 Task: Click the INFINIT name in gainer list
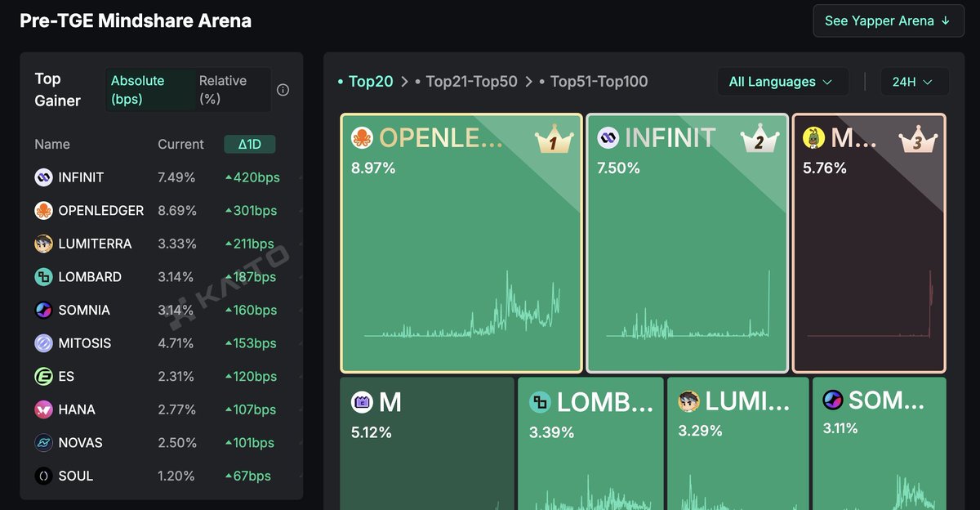pyautogui.click(x=81, y=177)
